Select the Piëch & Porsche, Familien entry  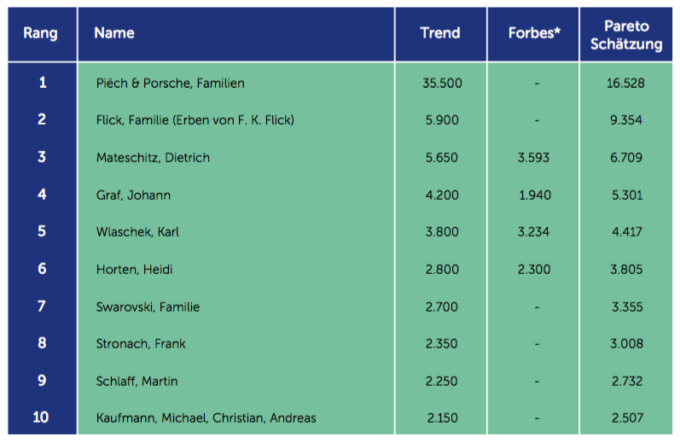point(170,83)
